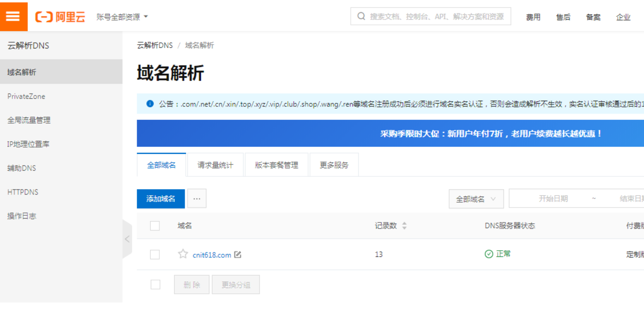The height and width of the screenshot is (314, 644).
Task: Open 售后 in the top navigation
Action: (x=563, y=17)
